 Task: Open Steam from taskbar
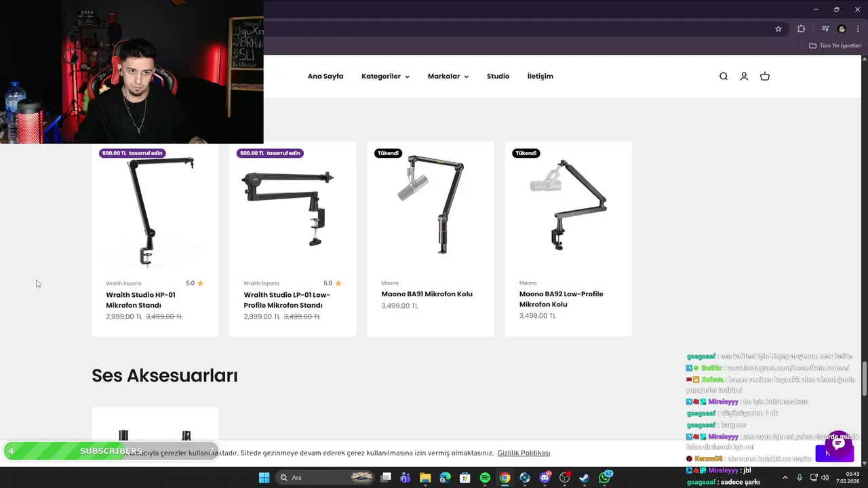tap(584, 478)
